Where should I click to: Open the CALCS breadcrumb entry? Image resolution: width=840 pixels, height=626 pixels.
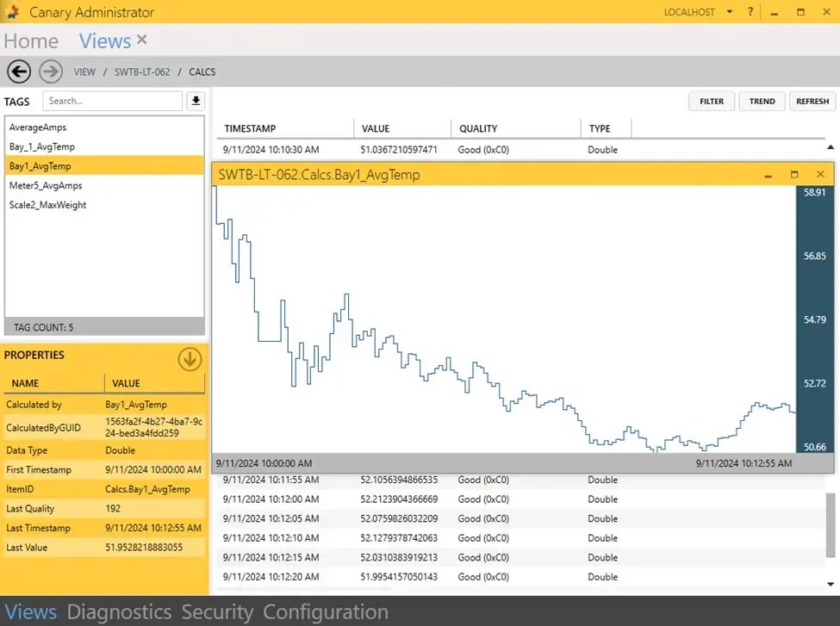202,72
